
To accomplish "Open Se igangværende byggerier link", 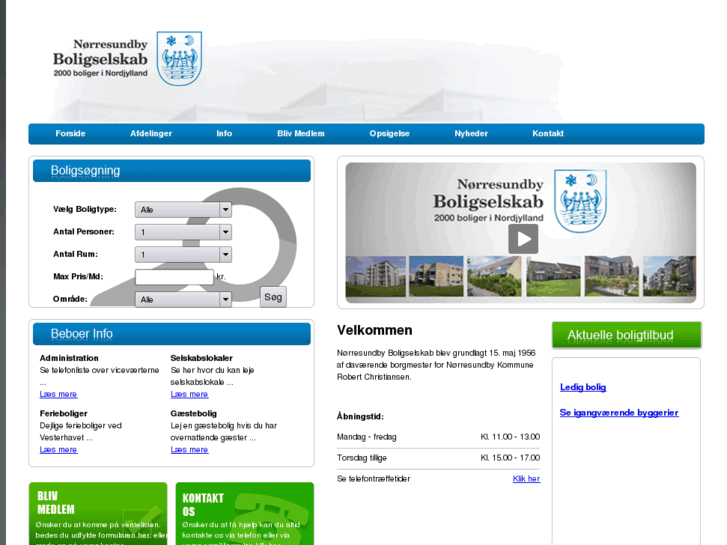I will click(619, 413).
